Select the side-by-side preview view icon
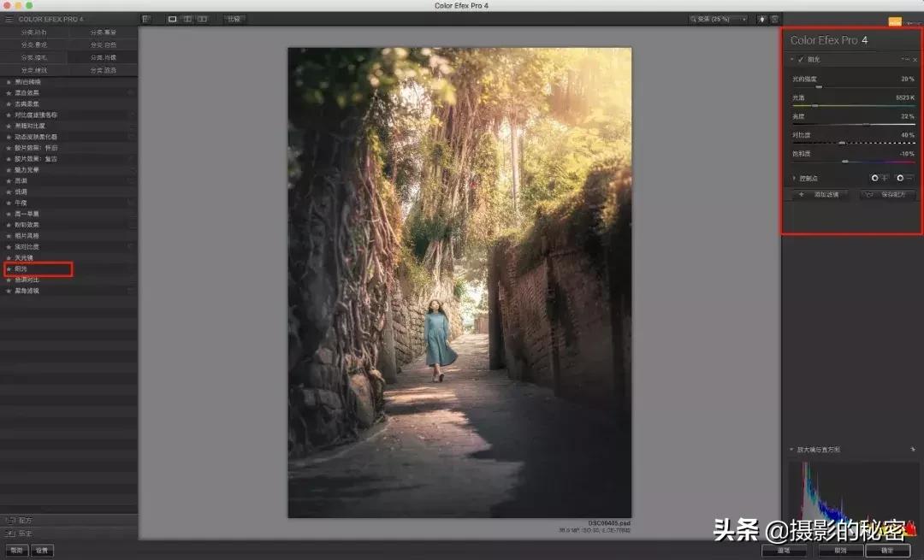The image size is (924, 560). click(202, 19)
